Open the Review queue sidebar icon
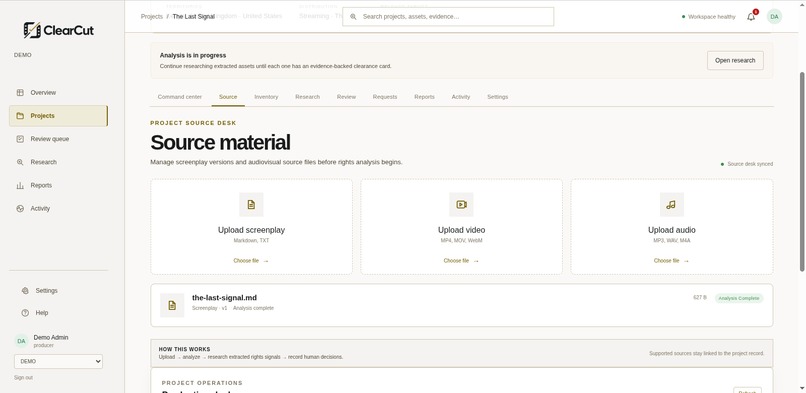Image resolution: width=806 pixels, height=393 pixels. [x=20, y=139]
